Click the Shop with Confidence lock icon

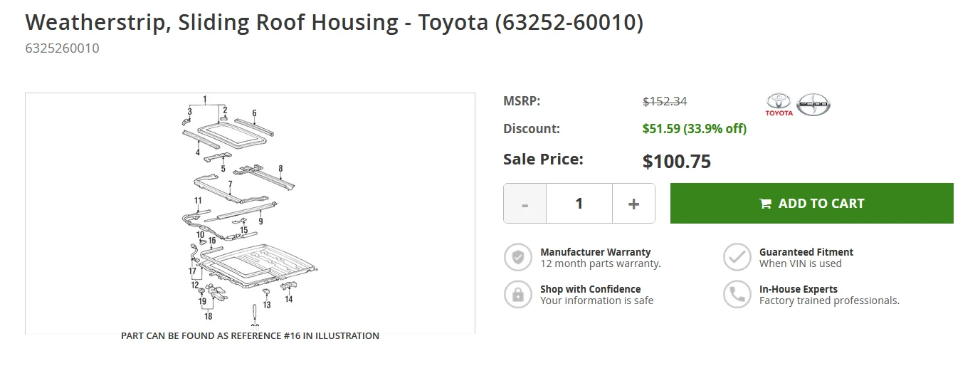[x=518, y=294]
